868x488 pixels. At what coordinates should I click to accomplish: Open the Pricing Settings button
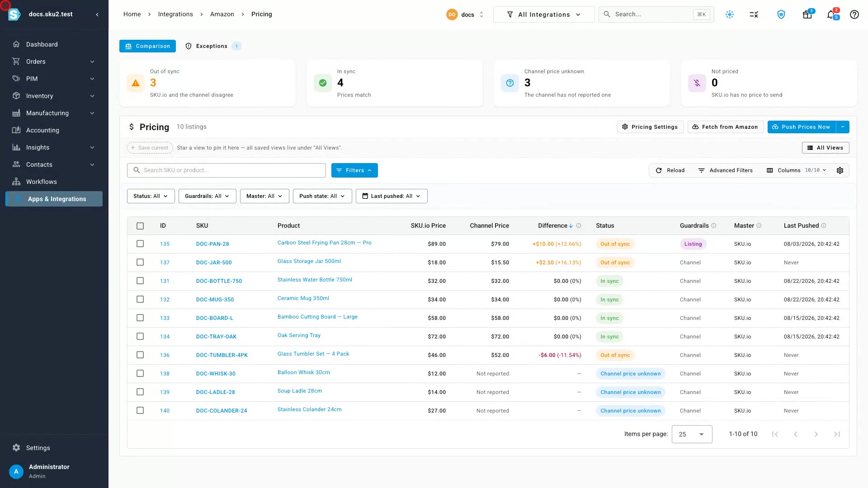click(650, 127)
